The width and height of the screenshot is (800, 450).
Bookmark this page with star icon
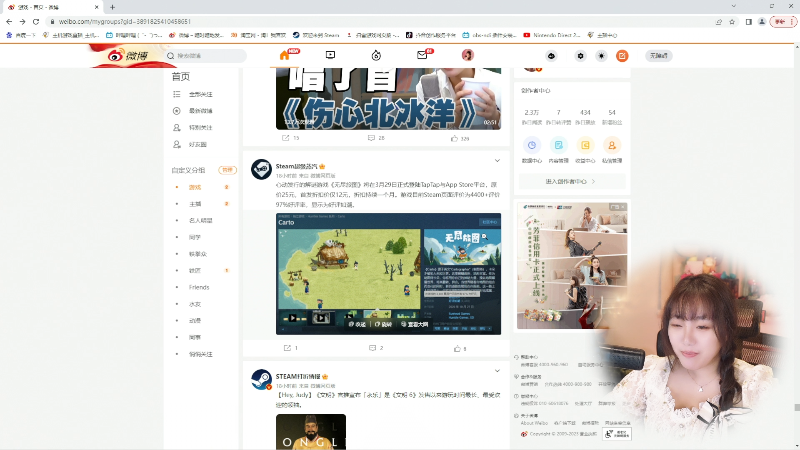pyautogui.click(x=732, y=22)
